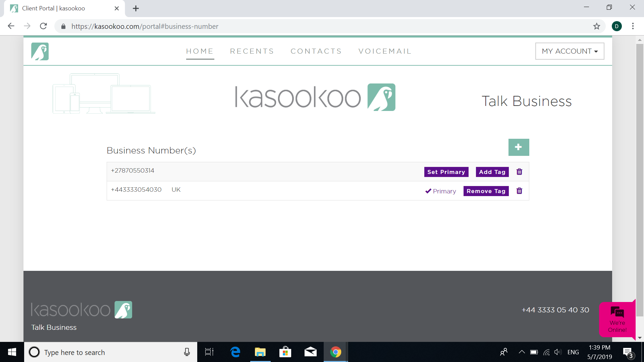
Task: Click Remove Tag for UK number
Action: click(x=486, y=191)
